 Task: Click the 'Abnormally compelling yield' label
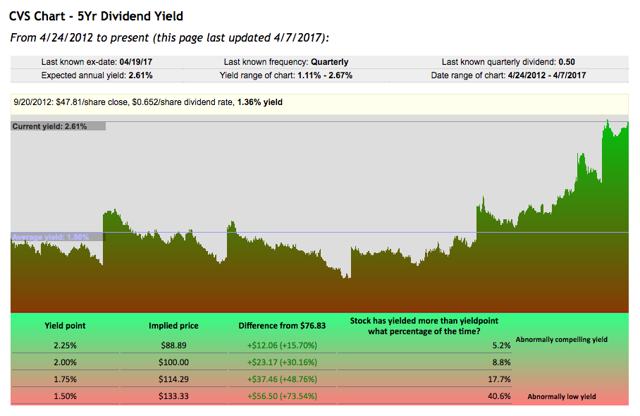pyautogui.click(x=562, y=340)
